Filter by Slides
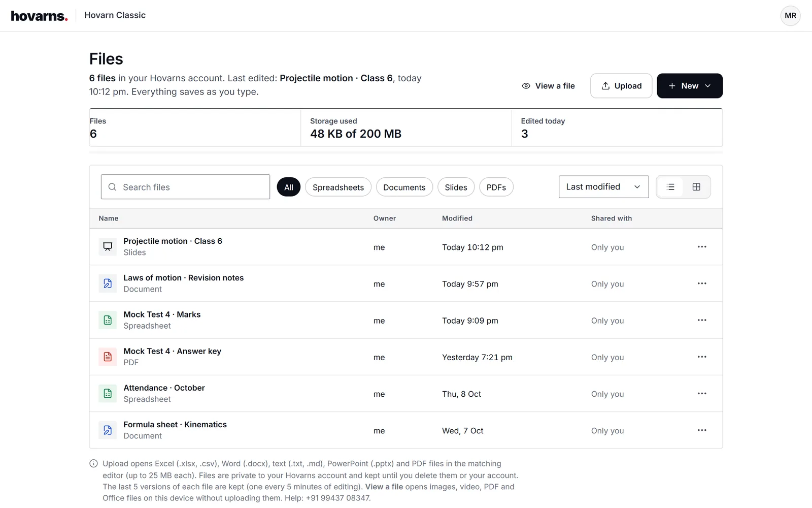The width and height of the screenshot is (812, 508). point(456,187)
